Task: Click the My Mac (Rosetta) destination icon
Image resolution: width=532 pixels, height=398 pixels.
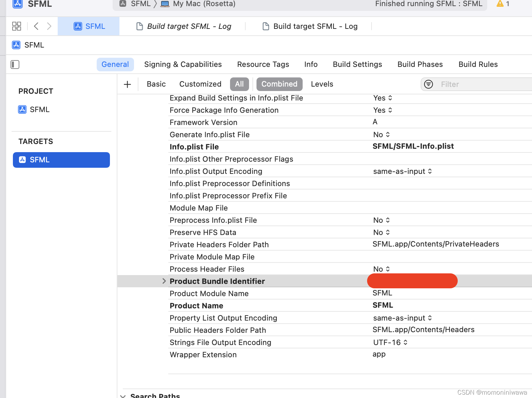Action: pos(165,4)
